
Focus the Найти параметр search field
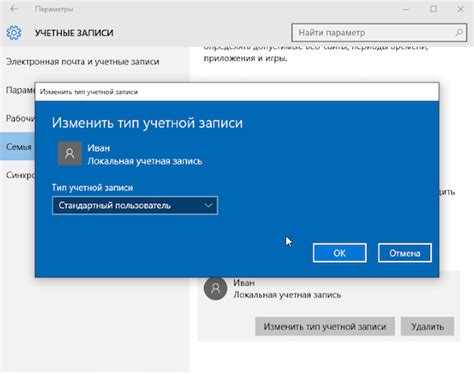379,32
